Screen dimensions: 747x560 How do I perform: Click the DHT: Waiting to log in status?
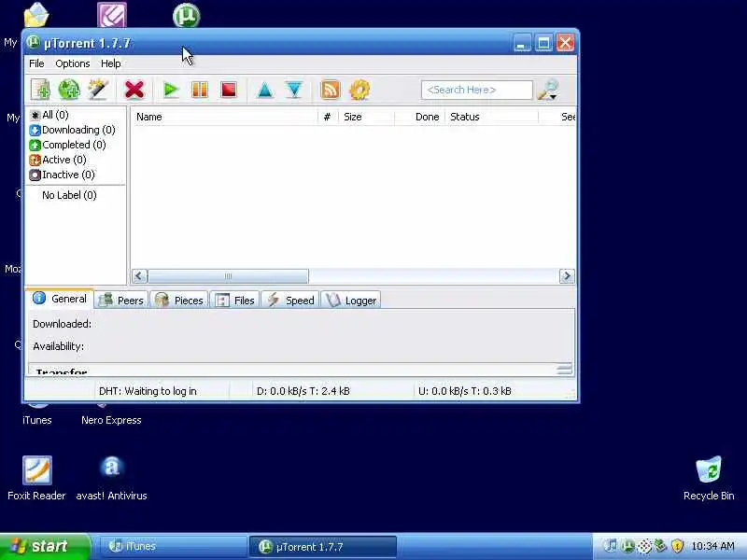tap(148, 391)
